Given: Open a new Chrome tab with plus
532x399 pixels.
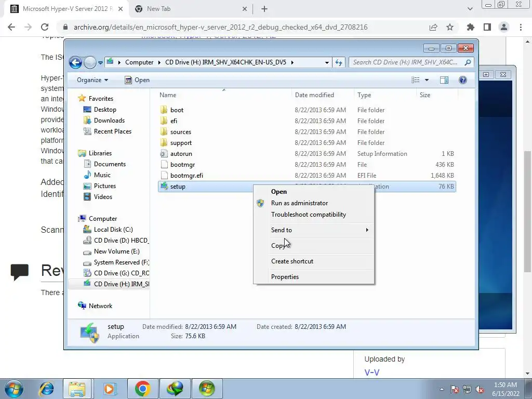Looking at the screenshot, I should [x=264, y=9].
